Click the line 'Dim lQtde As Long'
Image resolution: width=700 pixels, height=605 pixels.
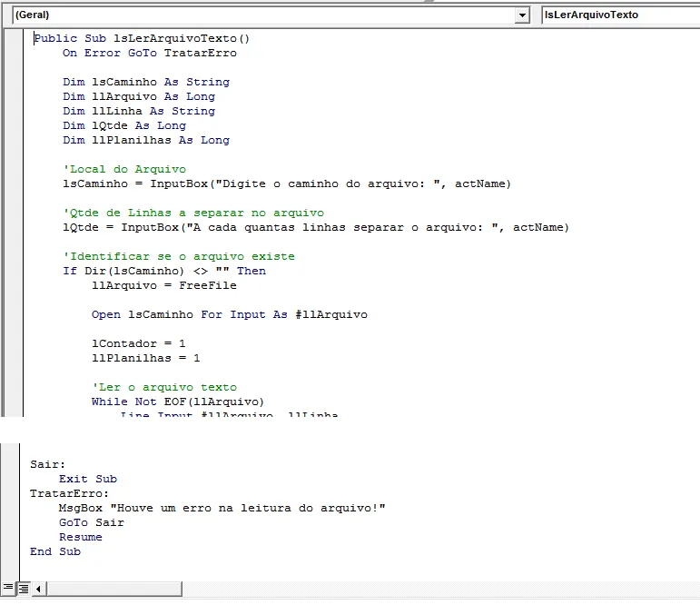[124, 125]
